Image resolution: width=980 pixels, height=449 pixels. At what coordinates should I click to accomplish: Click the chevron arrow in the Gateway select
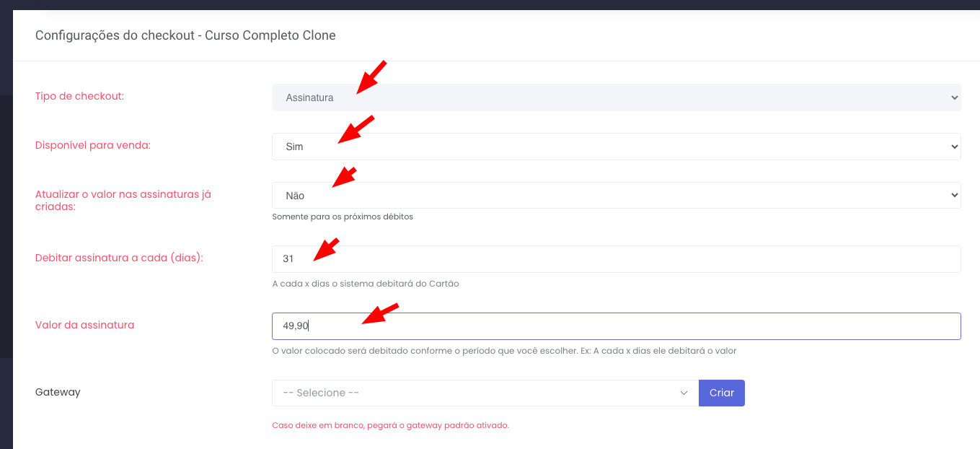pos(684,393)
